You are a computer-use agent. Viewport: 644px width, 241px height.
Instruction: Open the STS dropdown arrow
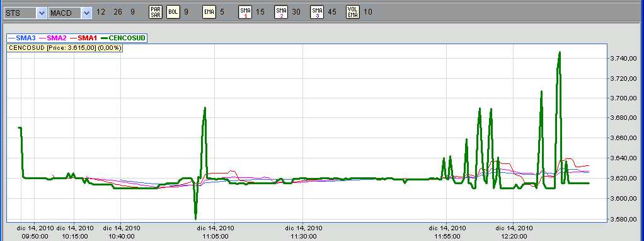coord(42,13)
